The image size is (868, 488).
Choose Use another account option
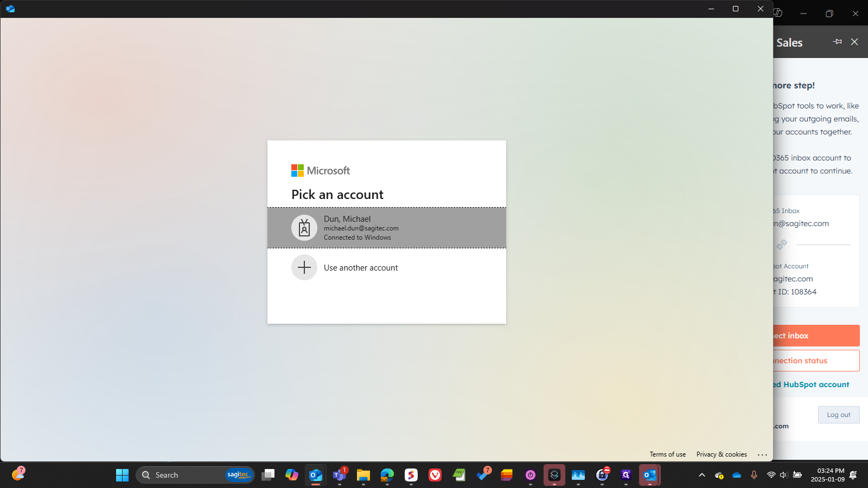tap(361, 268)
